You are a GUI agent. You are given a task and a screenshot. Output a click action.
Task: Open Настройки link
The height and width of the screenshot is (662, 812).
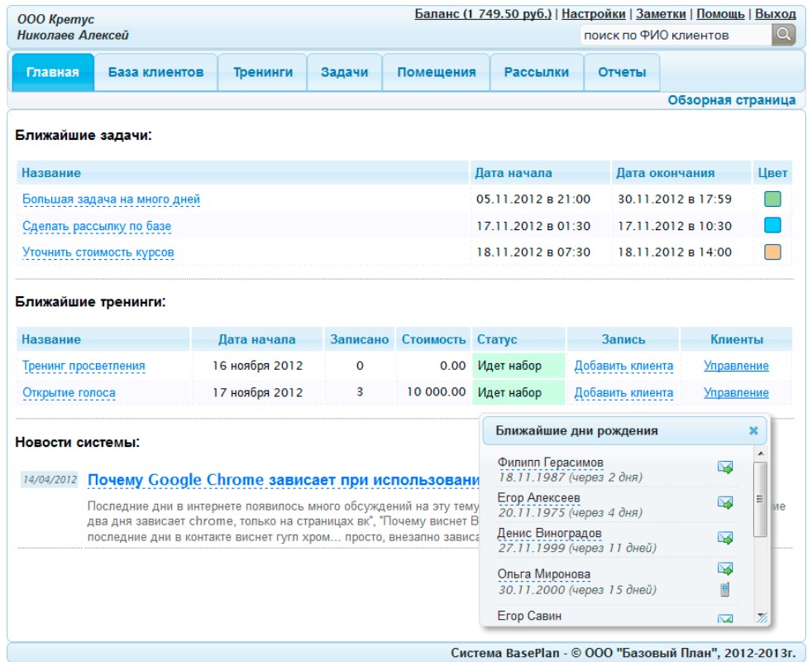(x=594, y=14)
